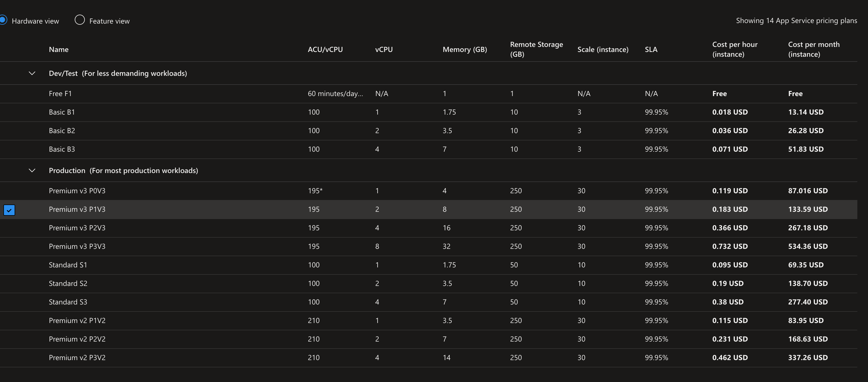Click Cost per month column header
The image size is (868, 382).
(814, 49)
